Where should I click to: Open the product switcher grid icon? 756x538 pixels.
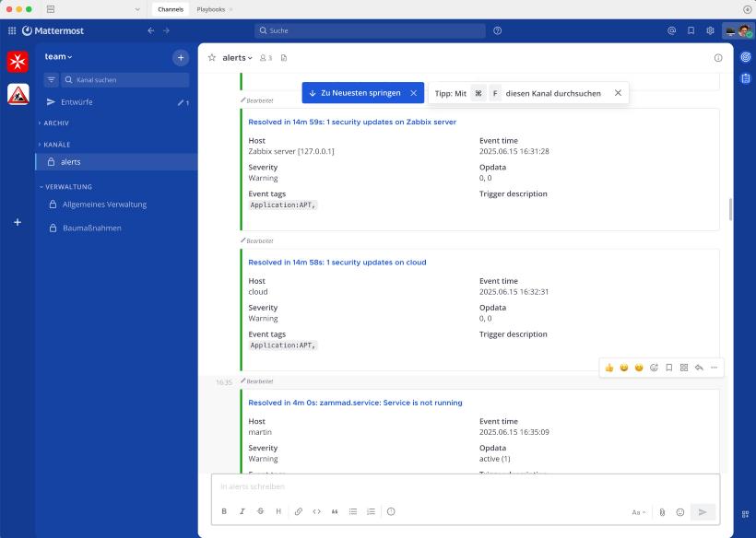[x=12, y=30]
